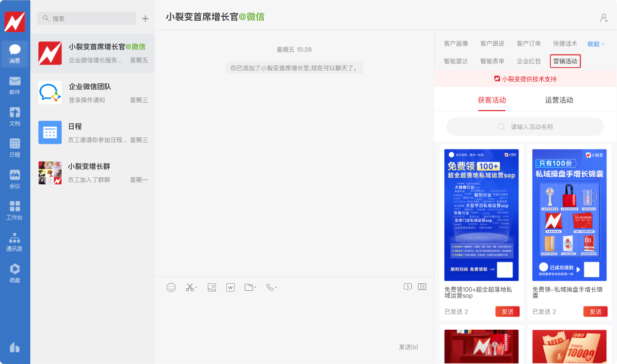617x364 pixels.
Task: Focus the 搜索 search field
Action: 86,18
